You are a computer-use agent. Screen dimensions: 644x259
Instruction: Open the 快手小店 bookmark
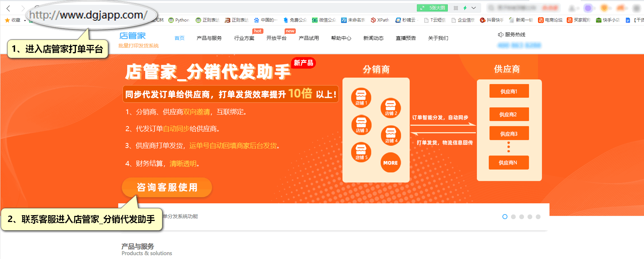[x=608, y=20]
